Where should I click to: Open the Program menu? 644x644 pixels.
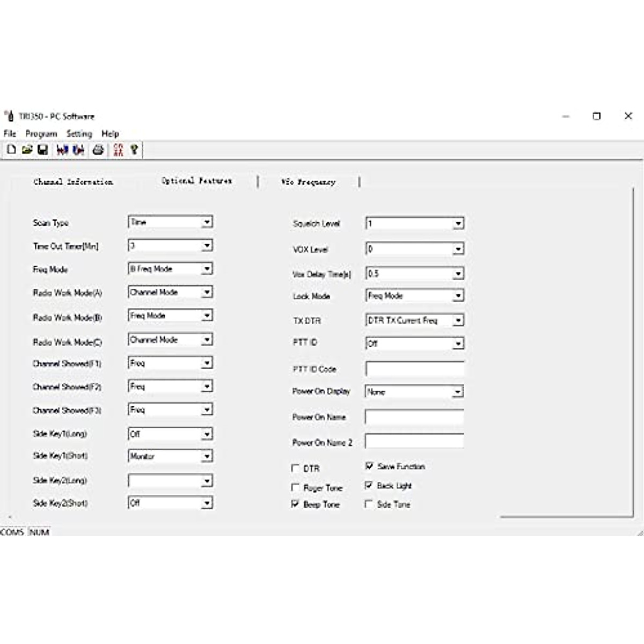(x=41, y=134)
